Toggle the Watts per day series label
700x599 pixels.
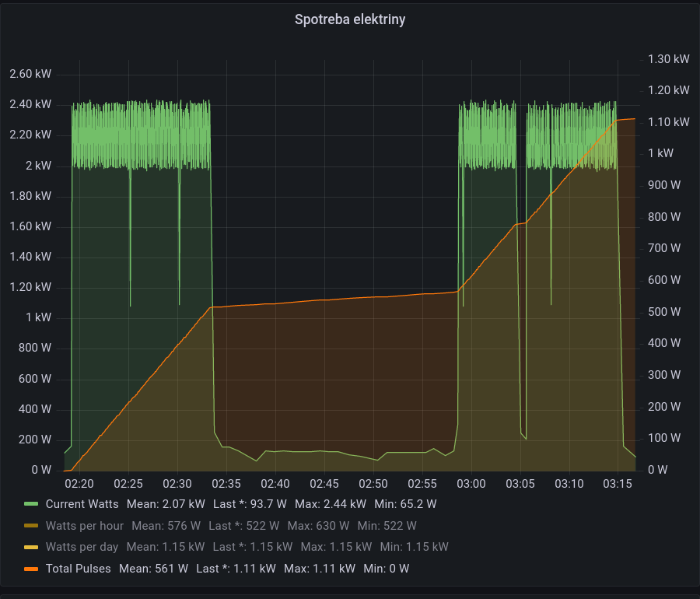(x=82, y=547)
